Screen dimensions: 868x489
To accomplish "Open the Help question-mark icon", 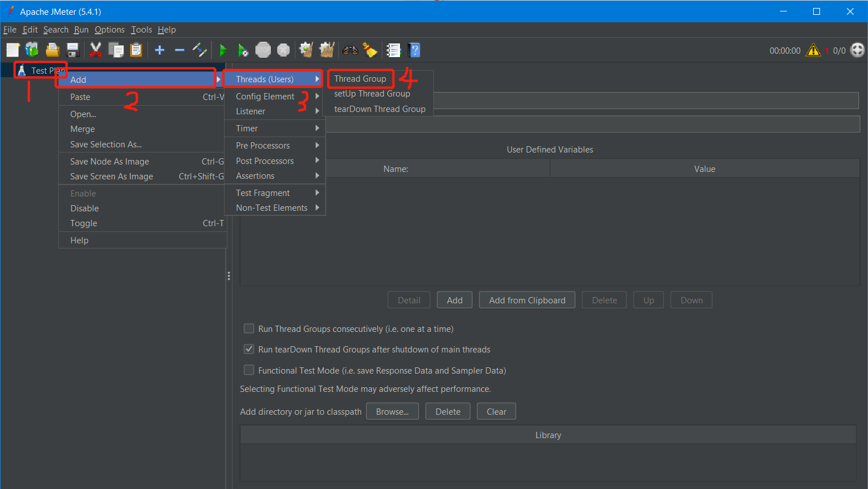I will click(415, 50).
